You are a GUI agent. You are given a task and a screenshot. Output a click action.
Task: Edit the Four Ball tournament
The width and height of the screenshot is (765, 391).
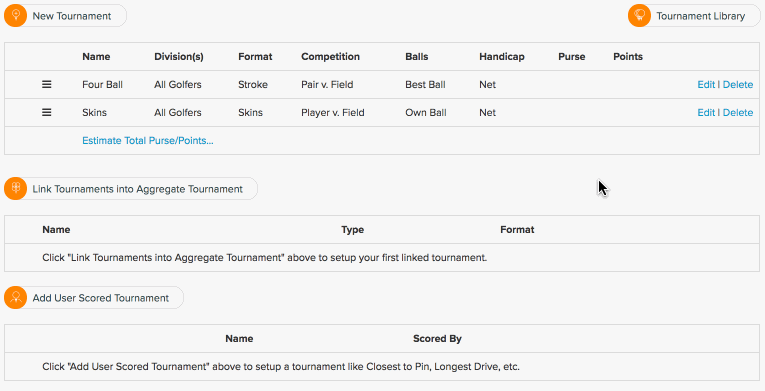[x=706, y=84]
